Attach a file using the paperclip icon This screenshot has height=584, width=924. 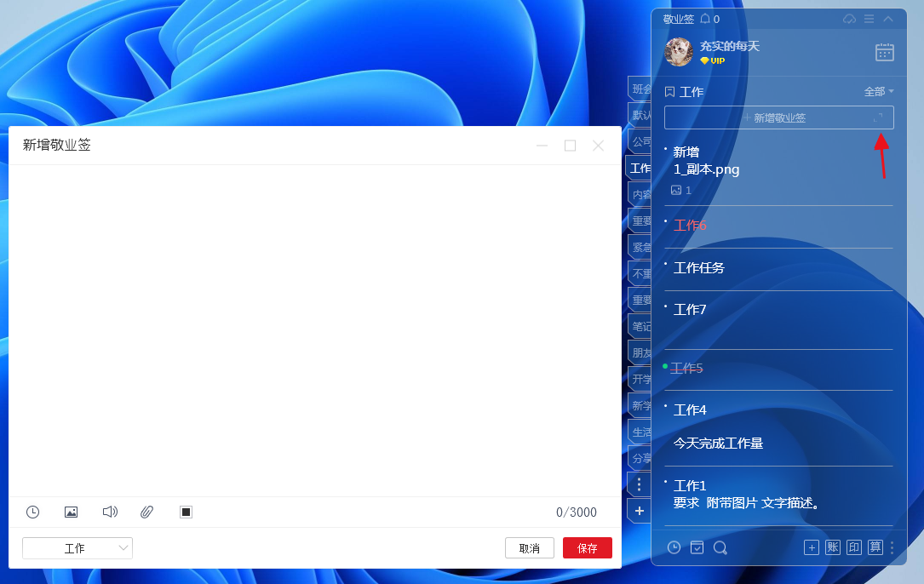[147, 512]
